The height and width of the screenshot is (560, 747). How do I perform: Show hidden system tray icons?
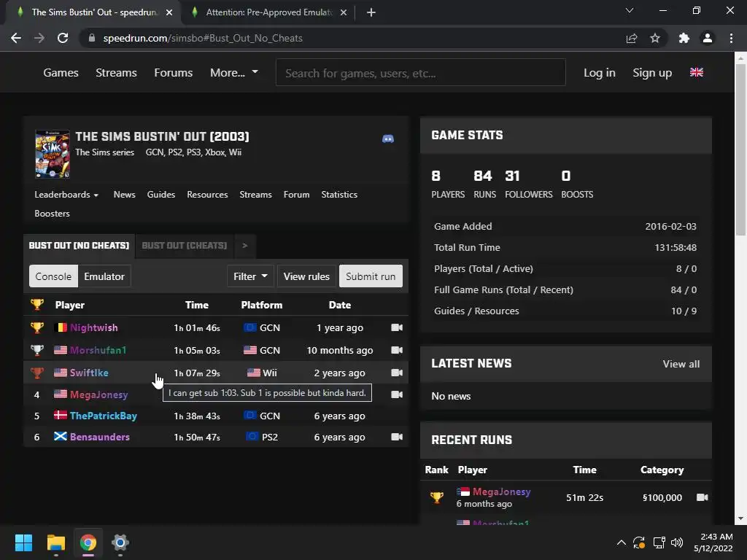click(x=622, y=542)
